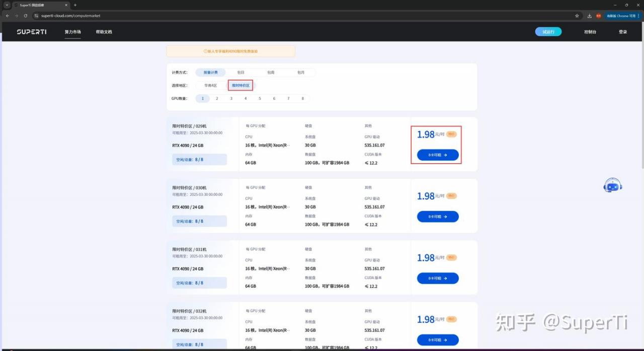This screenshot has width=644, height=351.
Task: Select 包周 billing mode
Action: pos(271,73)
